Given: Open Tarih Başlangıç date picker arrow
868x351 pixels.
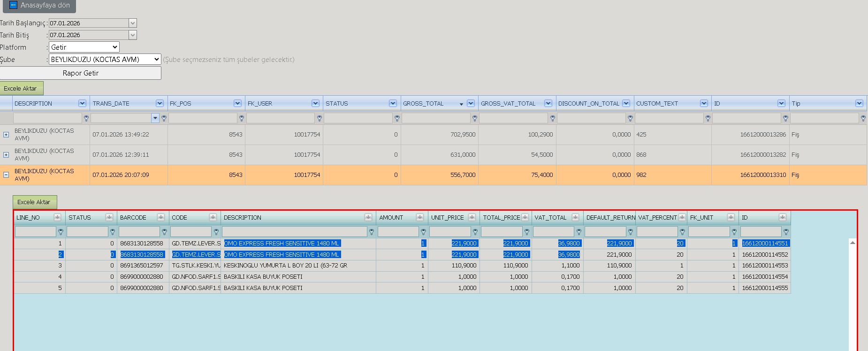Looking at the screenshot, I should (x=133, y=23).
